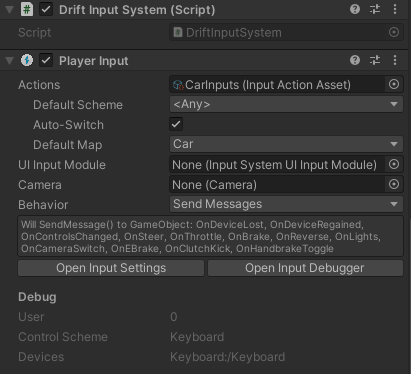Collapse the Drift Input System component
The width and height of the screenshot is (411, 374).
[10, 10]
